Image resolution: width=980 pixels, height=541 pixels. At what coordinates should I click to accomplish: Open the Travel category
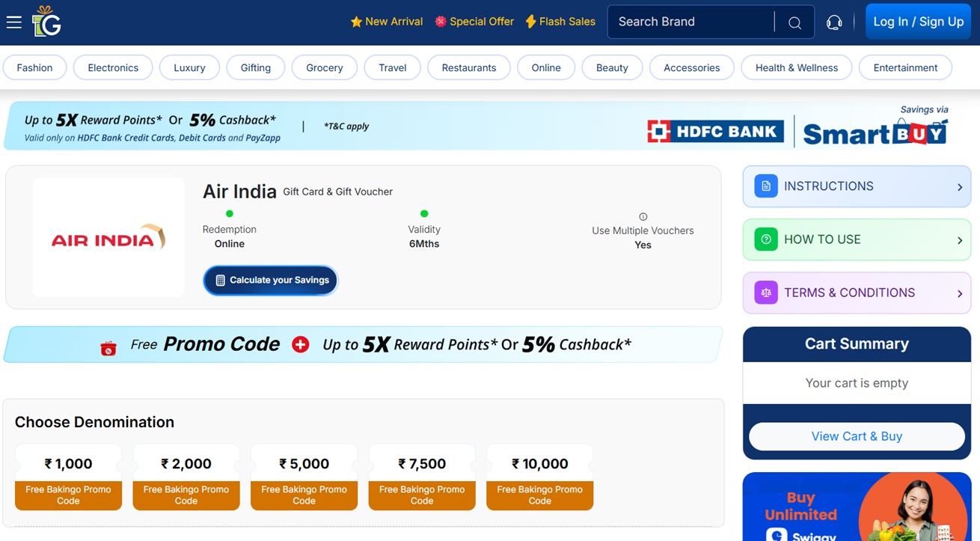pos(393,67)
